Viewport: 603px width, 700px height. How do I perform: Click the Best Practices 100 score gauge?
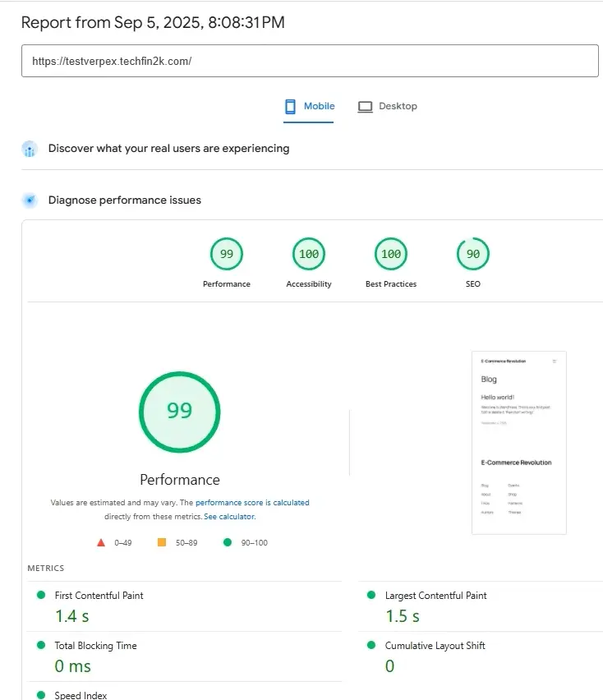coord(390,254)
